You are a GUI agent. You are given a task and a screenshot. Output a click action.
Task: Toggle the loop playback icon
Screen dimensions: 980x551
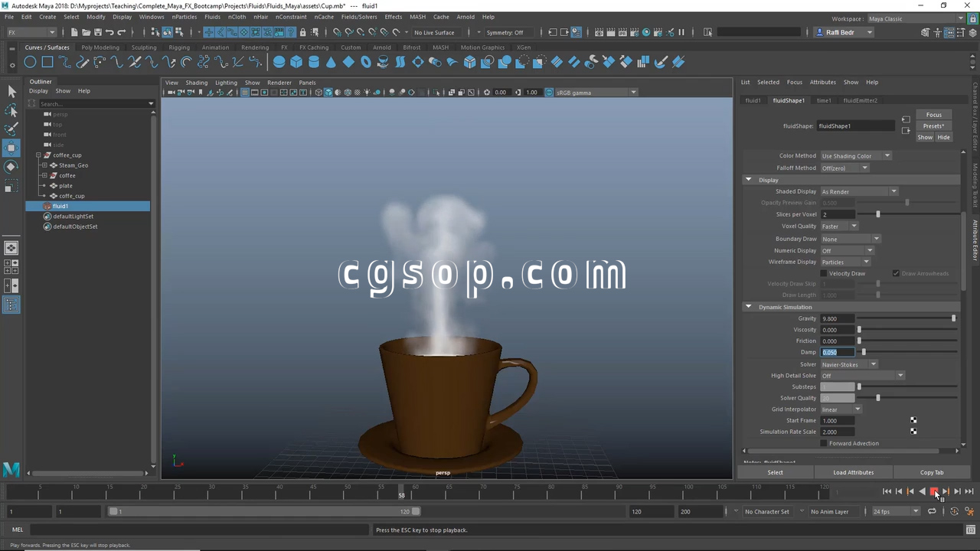932,511
